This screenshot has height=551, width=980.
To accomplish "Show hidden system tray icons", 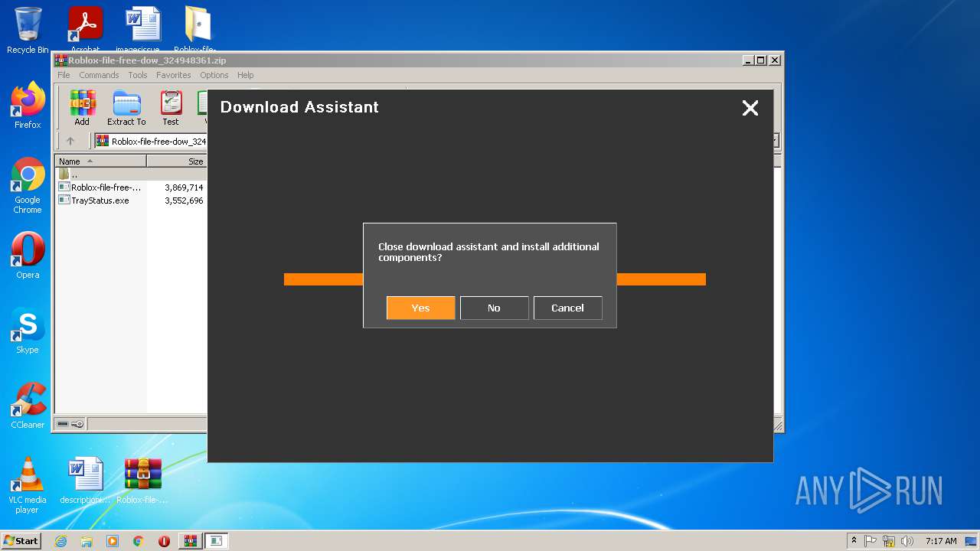I will (x=854, y=541).
